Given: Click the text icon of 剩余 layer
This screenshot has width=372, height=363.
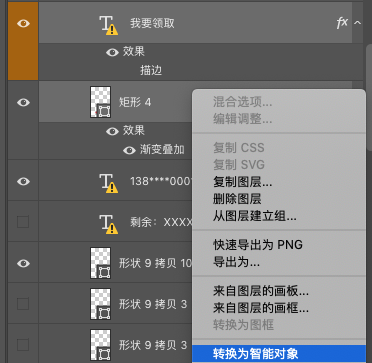Looking at the screenshot, I should [x=109, y=224].
